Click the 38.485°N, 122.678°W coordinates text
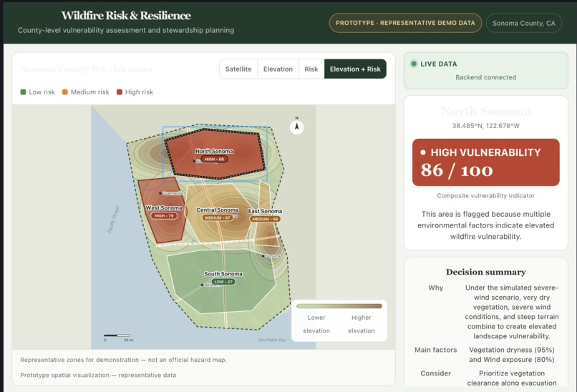This screenshot has width=577, height=392. [486, 126]
